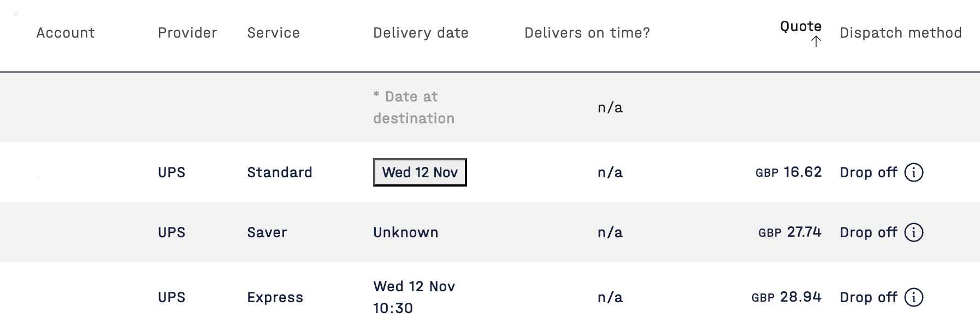This screenshot has height=324, width=980.
Task: Sort by the Provider column header
Action: click(187, 33)
